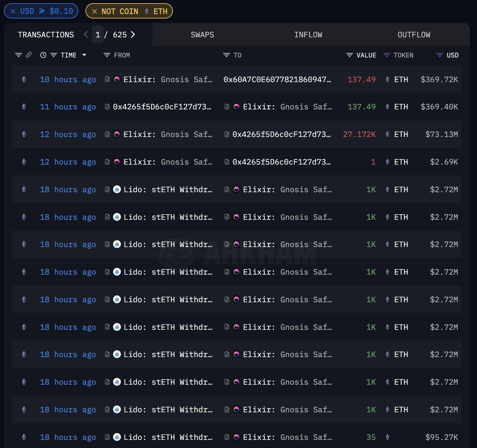Screen dimensions: 477x448
Task: Open recipient Elixir Gnosis Safe in $369.40K row
Action: click(288, 107)
